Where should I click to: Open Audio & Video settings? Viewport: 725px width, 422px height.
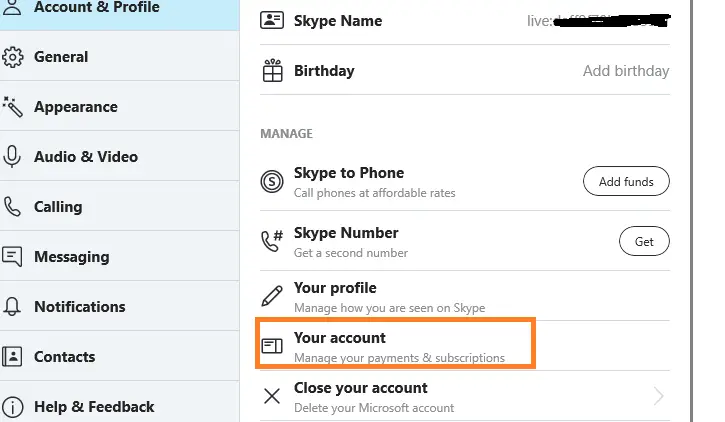[x=119, y=157]
